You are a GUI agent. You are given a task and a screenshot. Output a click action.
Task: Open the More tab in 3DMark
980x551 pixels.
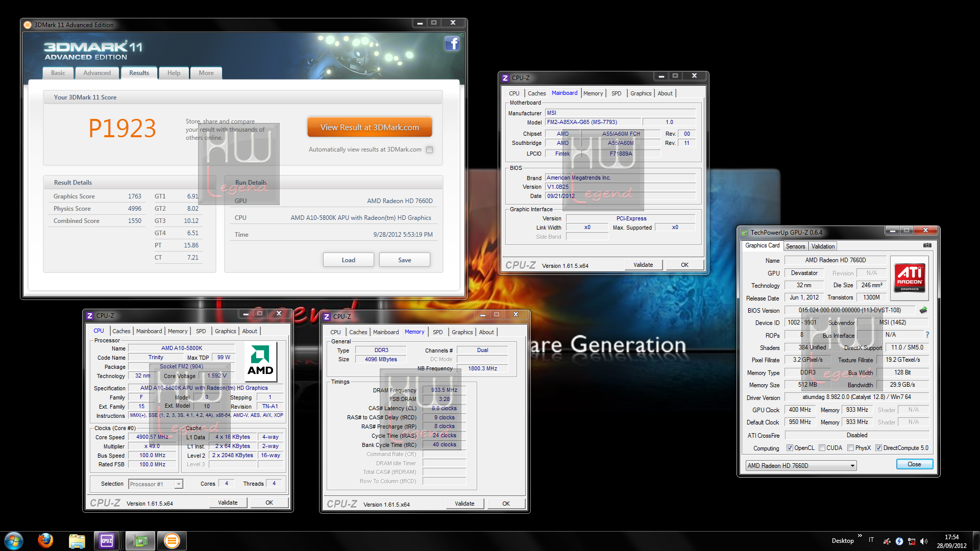pyautogui.click(x=206, y=73)
